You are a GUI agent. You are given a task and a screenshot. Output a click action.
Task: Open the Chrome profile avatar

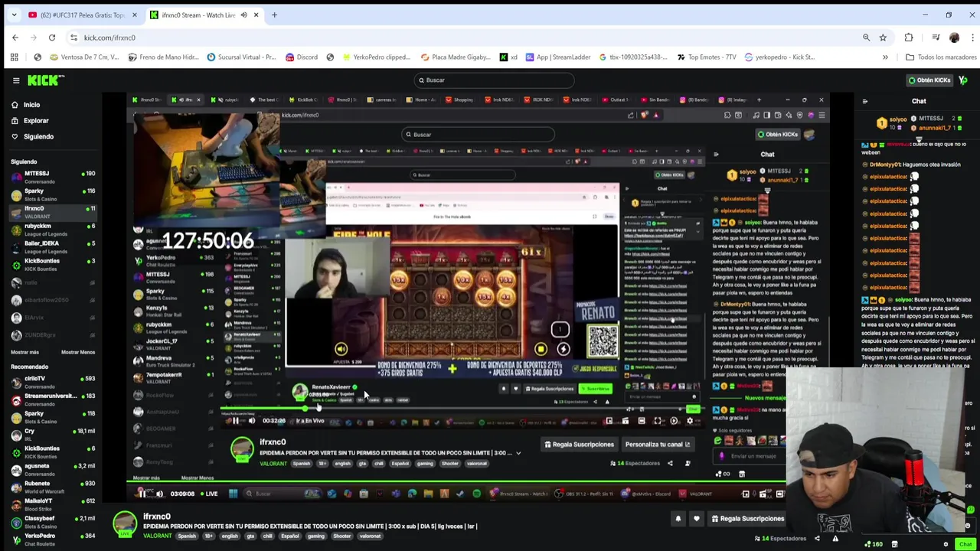coord(954,37)
